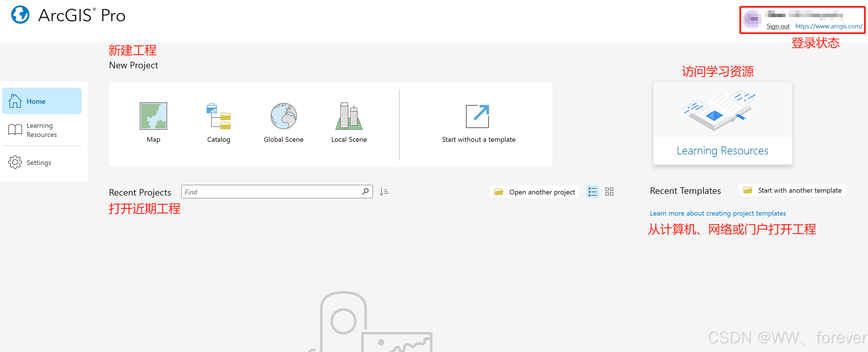Screen dimensions: 868x352
Task: Select the Home tab in sidebar
Action: pos(41,101)
